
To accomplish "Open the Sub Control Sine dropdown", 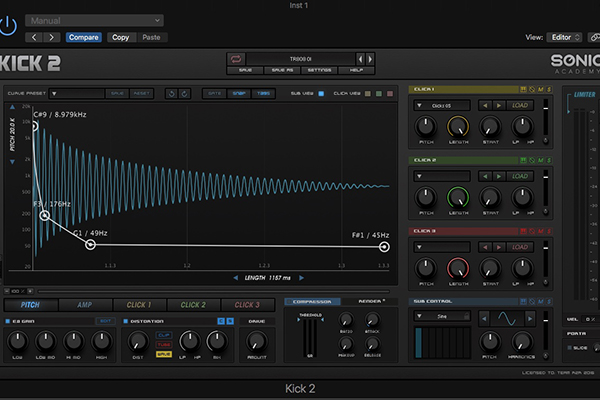I will tap(442, 316).
